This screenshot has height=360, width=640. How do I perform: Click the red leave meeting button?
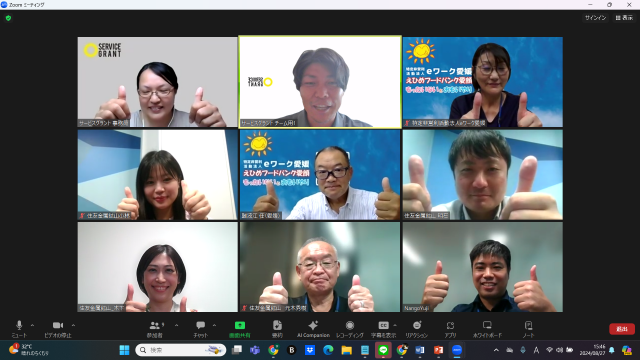622,329
